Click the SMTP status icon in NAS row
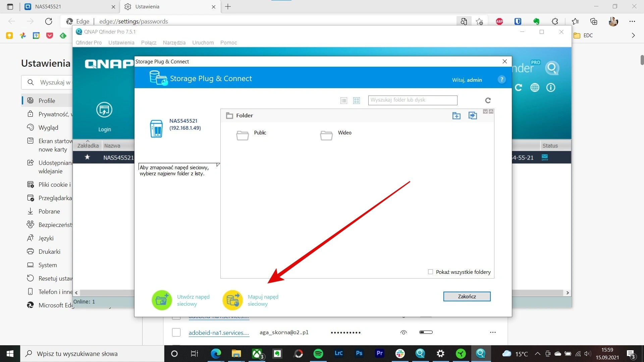This screenshot has height=362, width=644. pyautogui.click(x=545, y=157)
